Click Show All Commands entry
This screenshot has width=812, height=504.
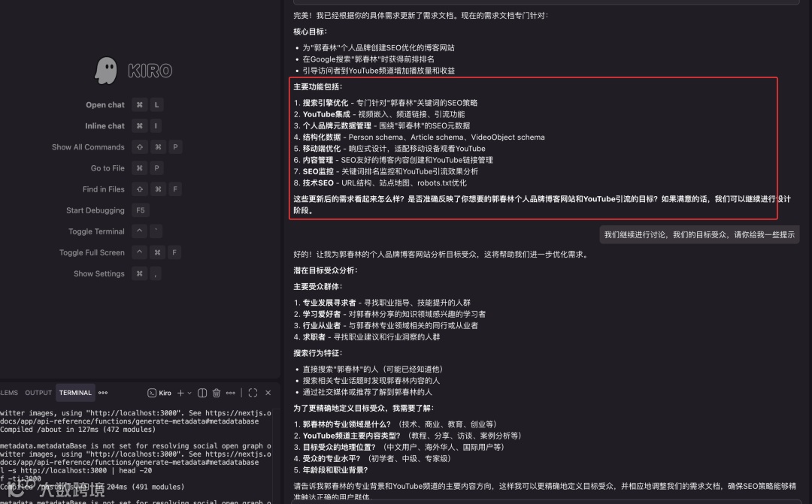[88, 147]
